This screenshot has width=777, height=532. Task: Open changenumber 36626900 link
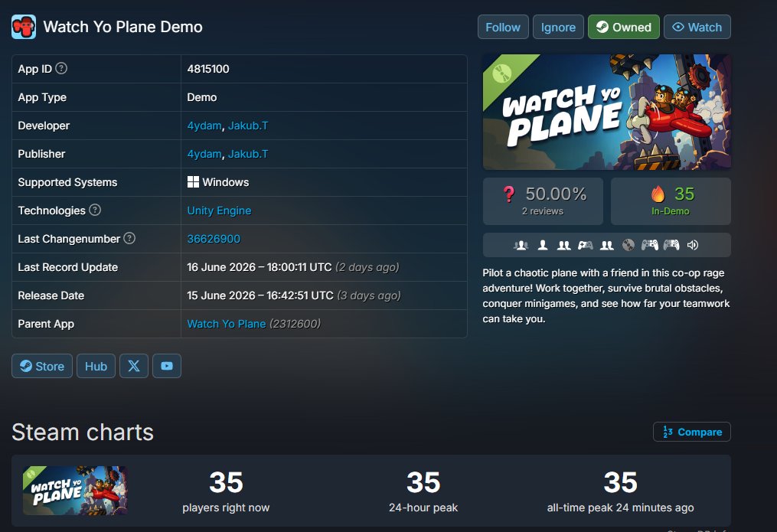[214, 239]
